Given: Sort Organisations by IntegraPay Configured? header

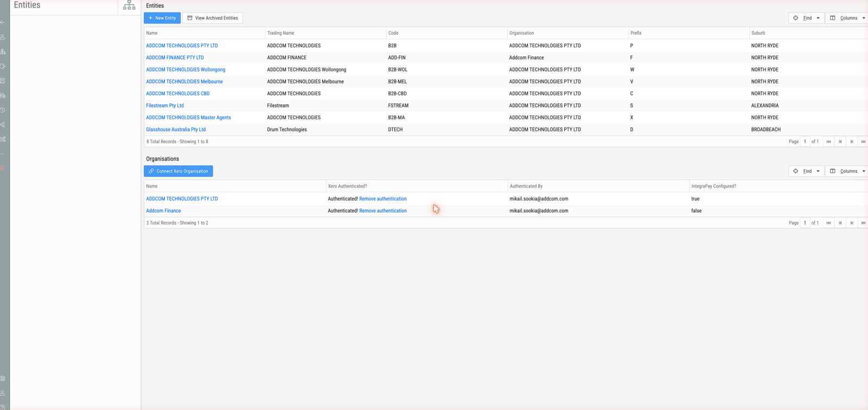Looking at the screenshot, I should tap(778, 186).
